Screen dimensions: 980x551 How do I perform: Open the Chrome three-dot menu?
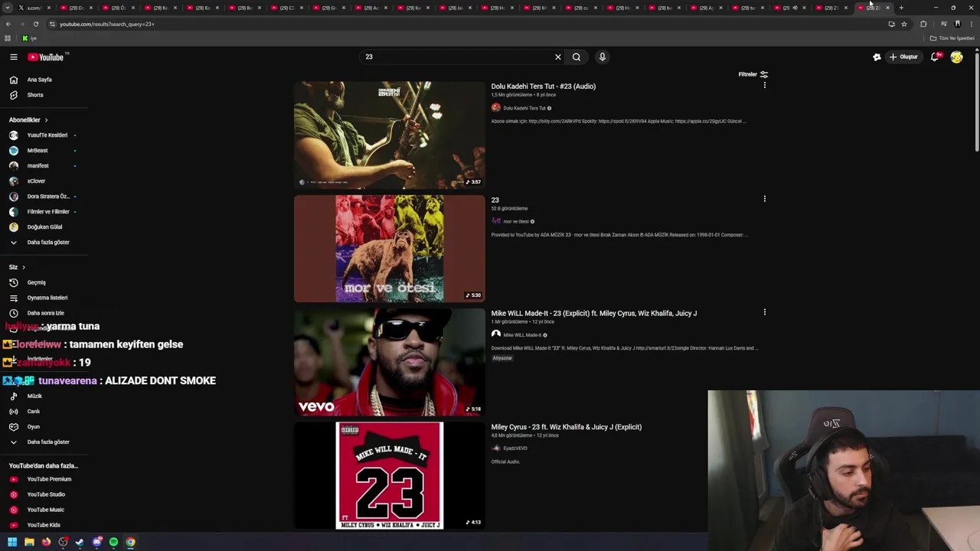coord(971,24)
